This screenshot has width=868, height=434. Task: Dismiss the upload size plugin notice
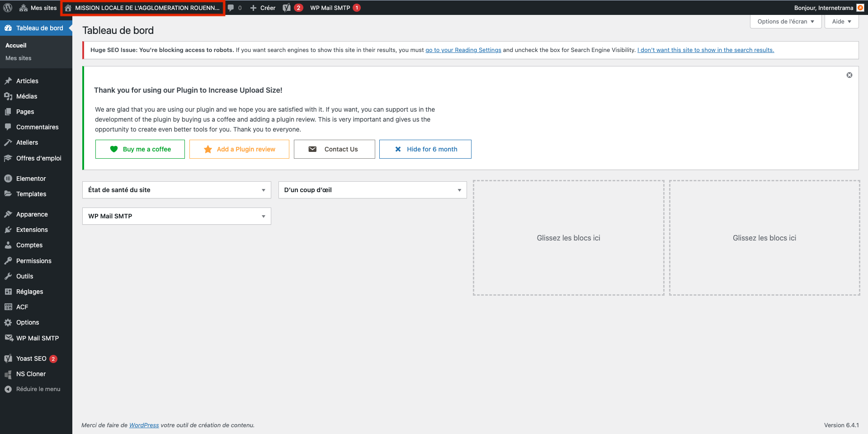(849, 75)
